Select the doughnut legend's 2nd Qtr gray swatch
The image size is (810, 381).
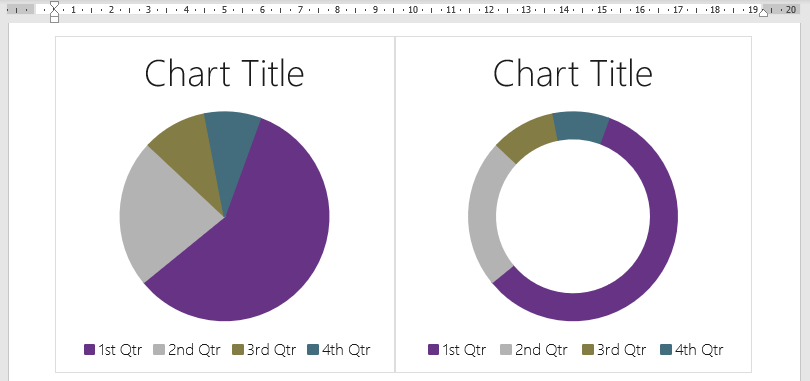(x=506, y=350)
